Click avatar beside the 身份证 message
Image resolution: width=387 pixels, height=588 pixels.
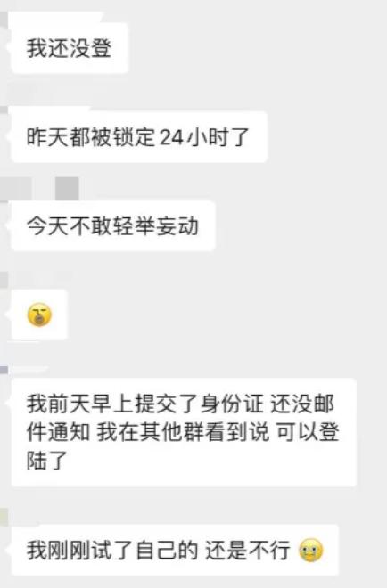4,370
